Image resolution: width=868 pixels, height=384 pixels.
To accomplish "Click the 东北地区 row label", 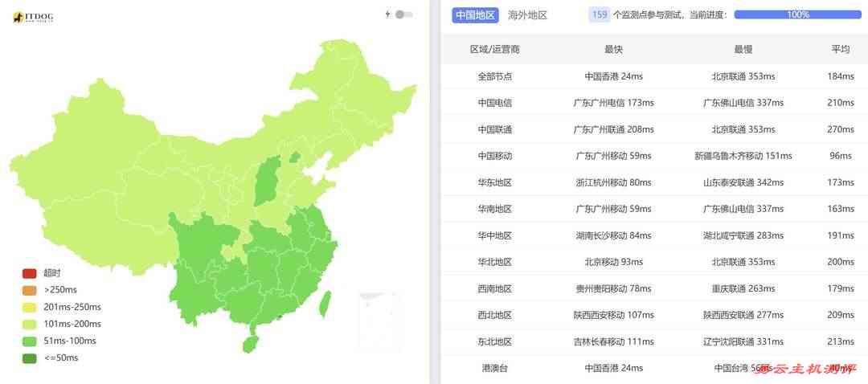I will point(495,342).
